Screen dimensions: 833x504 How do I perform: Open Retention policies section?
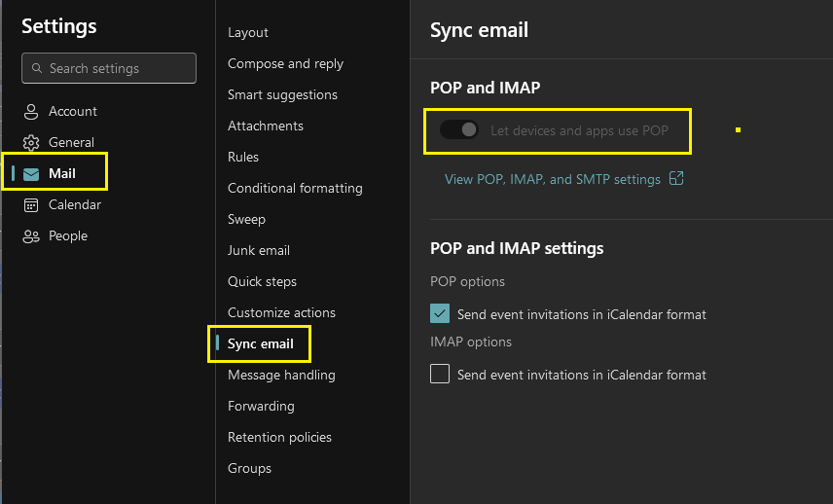pyautogui.click(x=279, y=437)
